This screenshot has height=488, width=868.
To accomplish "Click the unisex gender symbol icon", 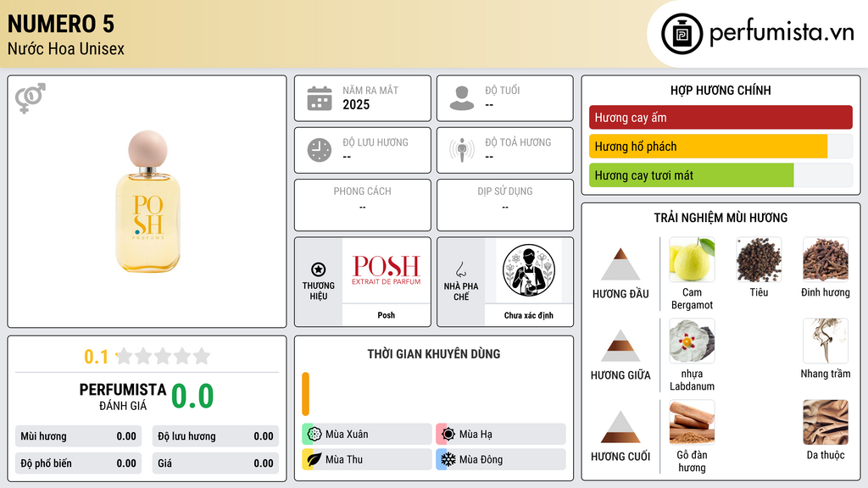I will pos(31,98).
